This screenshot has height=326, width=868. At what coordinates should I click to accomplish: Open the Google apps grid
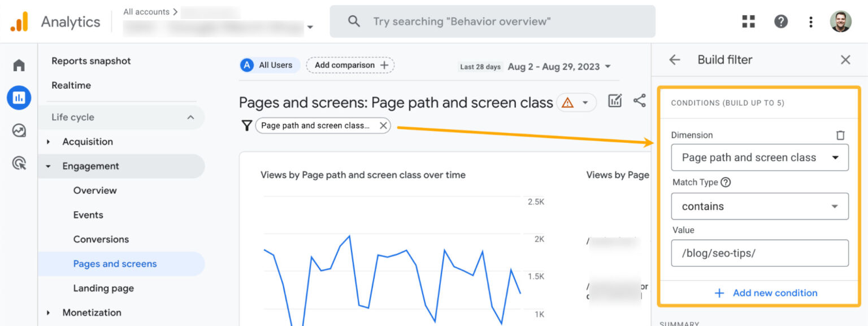click(748, 21)
